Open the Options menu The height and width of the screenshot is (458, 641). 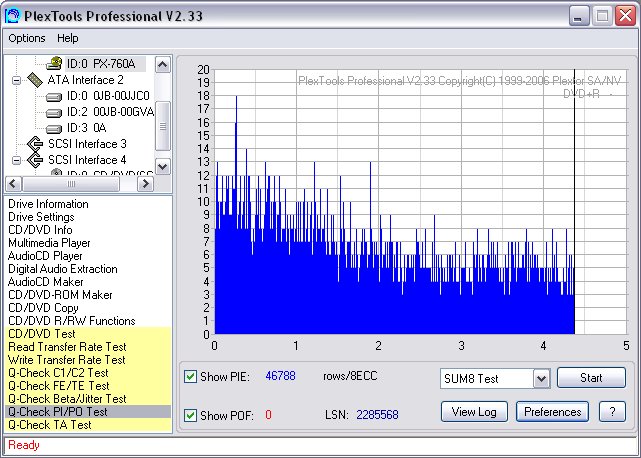[27, 38]
